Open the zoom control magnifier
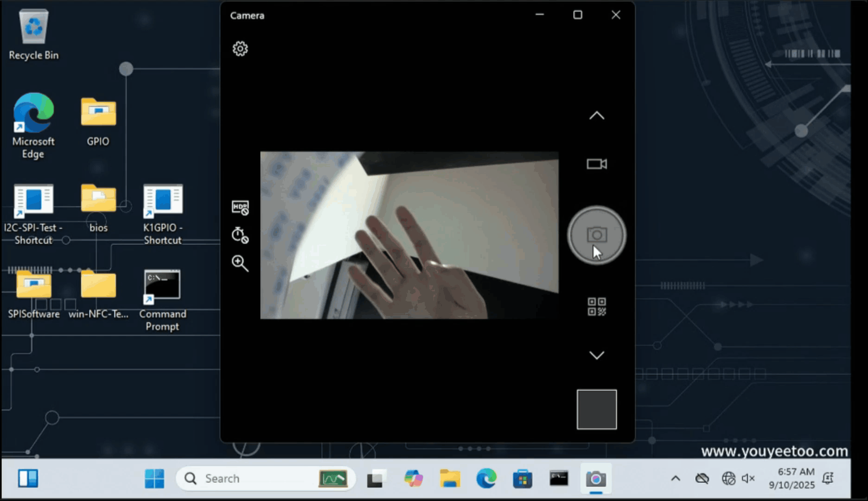868x501 pixels. pyautogui.click(x=239, y=263)
